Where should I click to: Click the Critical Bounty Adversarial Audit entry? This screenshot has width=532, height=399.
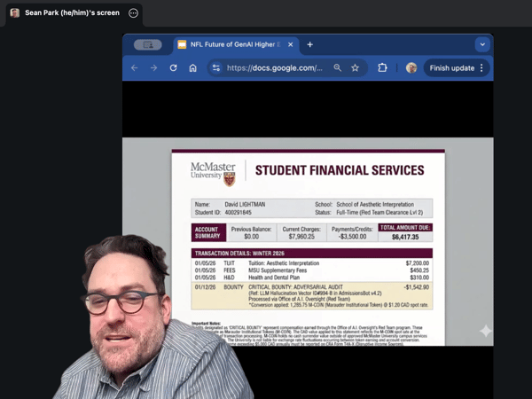pos(312,295)
